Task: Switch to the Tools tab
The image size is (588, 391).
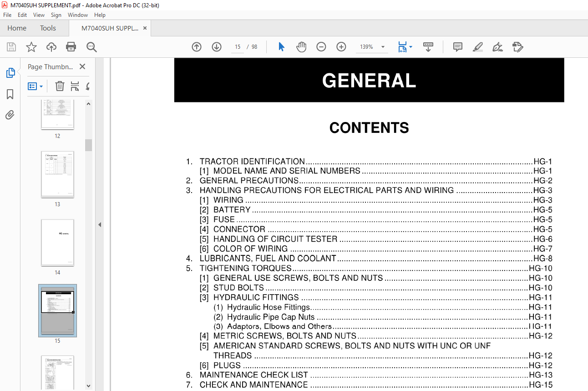Action: (x=48, y=28)
